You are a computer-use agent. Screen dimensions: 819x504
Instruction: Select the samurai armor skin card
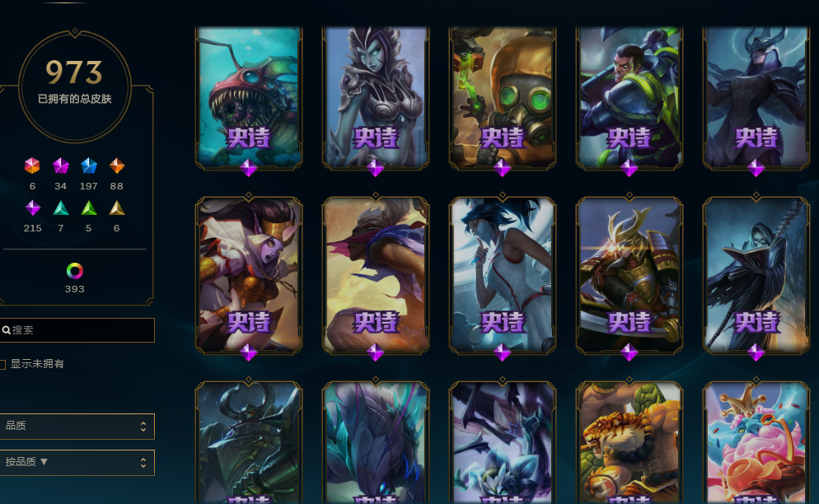tap(629, 275)
